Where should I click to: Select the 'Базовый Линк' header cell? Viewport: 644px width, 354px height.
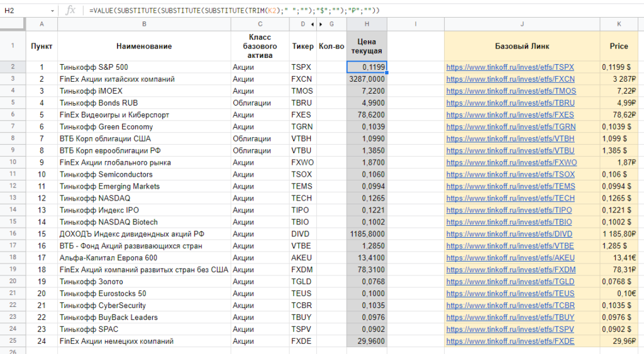pyautogui.click(x=522, y=46)
